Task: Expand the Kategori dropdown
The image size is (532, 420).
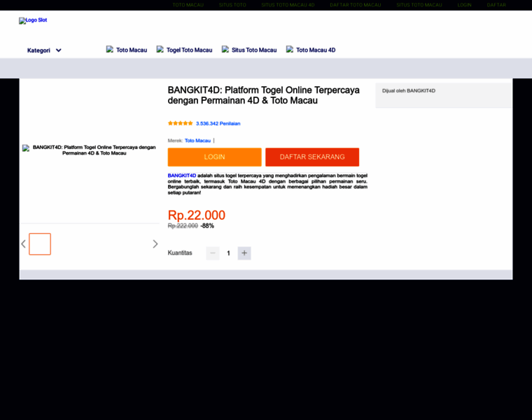Action: pyautogui.click(x=44, y=50)
